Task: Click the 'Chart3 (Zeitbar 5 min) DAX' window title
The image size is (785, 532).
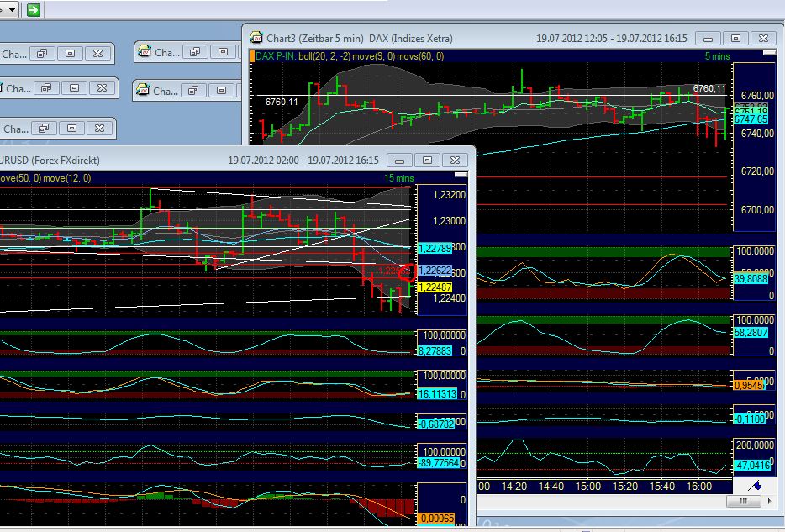Action: [360, 39]
